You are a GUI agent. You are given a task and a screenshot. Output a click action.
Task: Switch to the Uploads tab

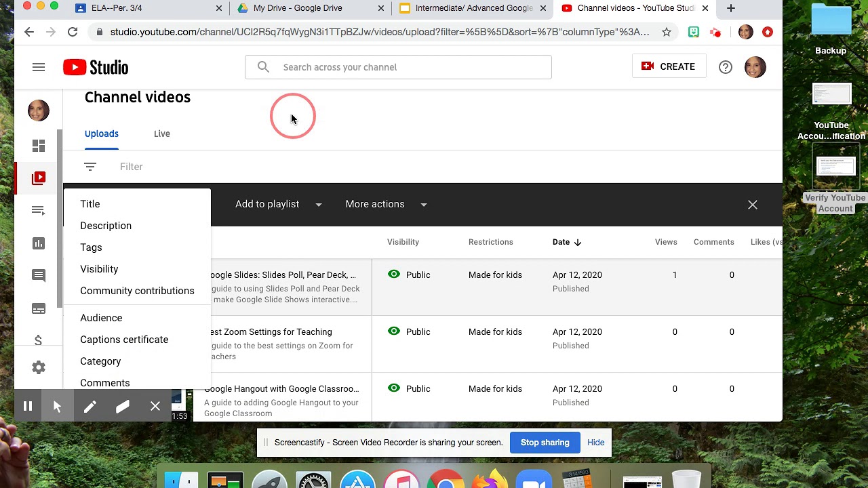[102, 134]
